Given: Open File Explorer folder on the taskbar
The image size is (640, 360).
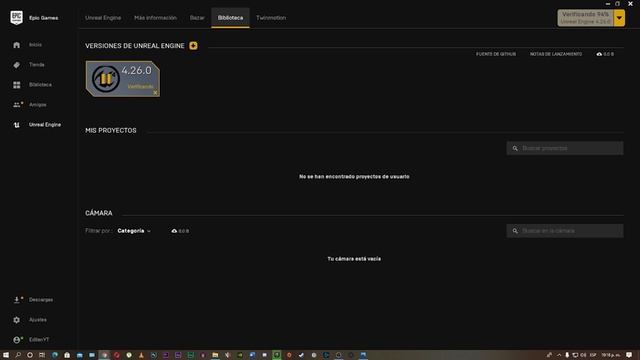Looking at the screenshot, I should click(x=215, y=355).
